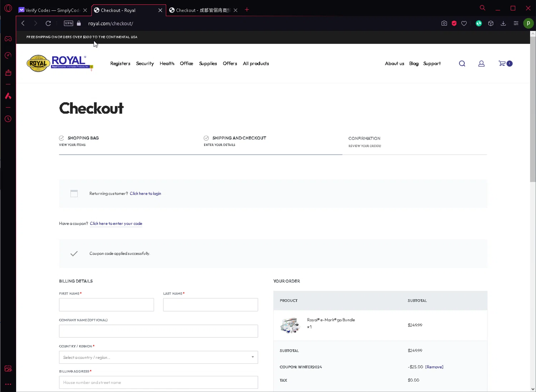Click the Royal logo to go home
Image resolution: width=536 pixels, height=392 pixels.
[x=60, y=63]
